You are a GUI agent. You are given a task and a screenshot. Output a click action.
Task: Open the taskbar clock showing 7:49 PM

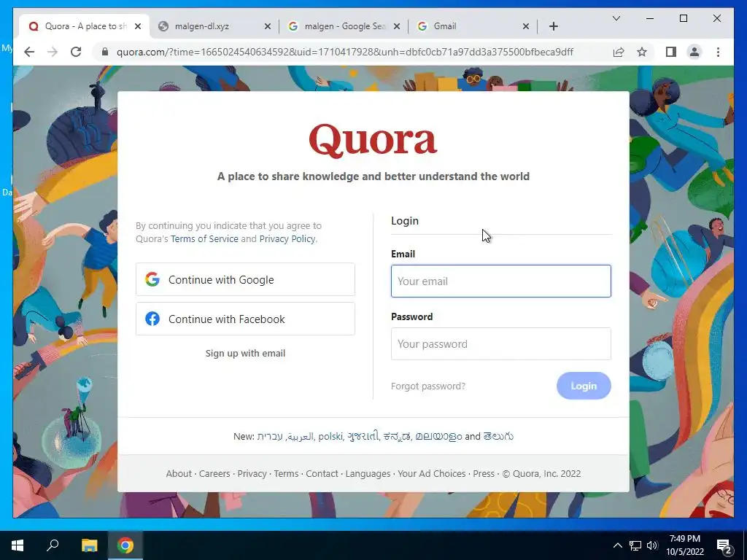(684, 545)
